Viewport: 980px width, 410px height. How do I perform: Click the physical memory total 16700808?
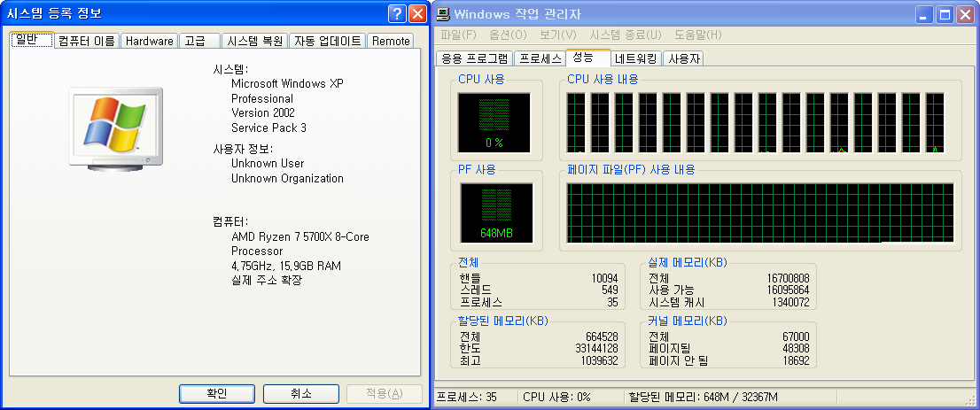tap(788, 278)
